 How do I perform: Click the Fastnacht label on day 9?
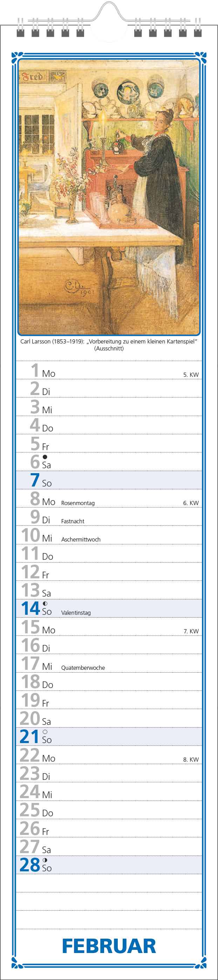(x=73, y=521)
